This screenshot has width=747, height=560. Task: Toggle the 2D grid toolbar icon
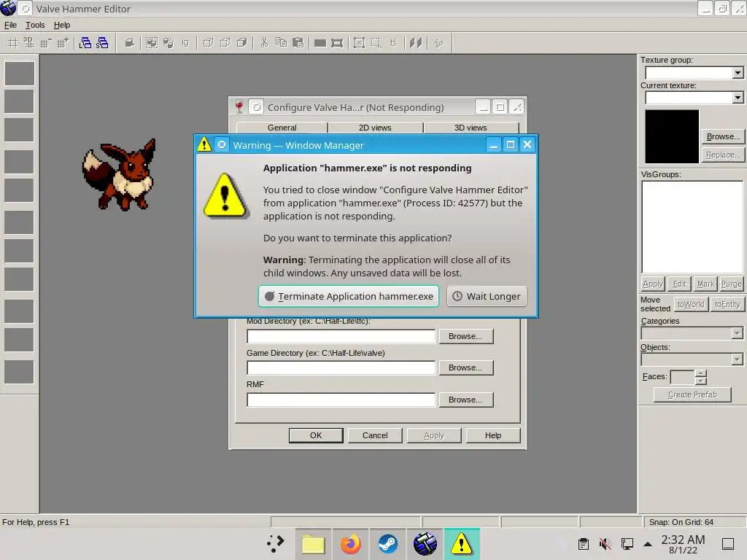click(x=13, y=43)
